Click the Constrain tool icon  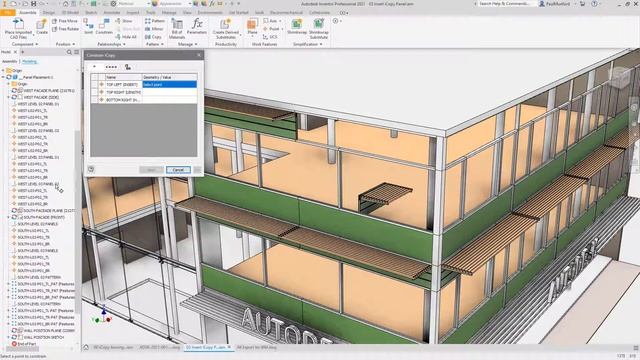[104, 24]
